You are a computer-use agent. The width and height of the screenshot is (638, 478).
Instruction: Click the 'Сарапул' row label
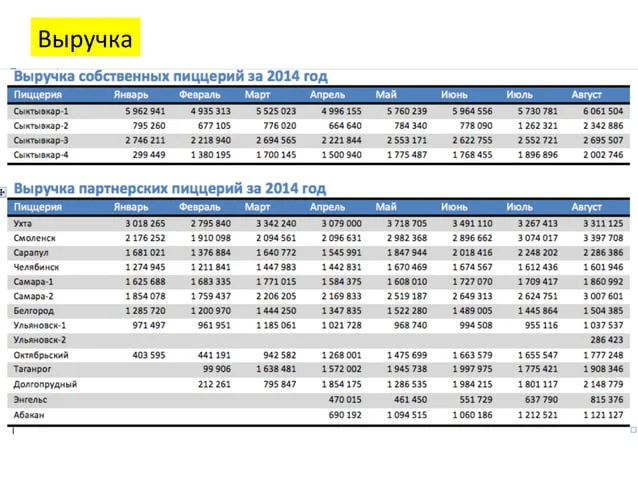click(x=31, y=253)
